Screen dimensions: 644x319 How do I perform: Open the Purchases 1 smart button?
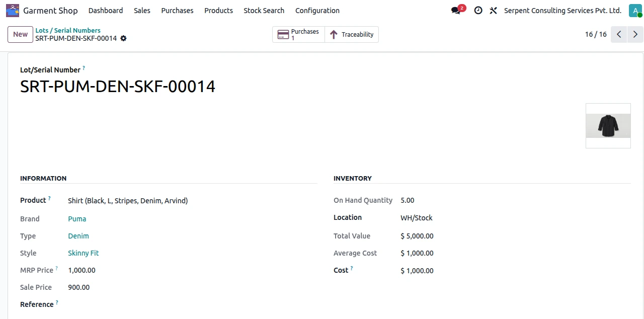(299, 34)
